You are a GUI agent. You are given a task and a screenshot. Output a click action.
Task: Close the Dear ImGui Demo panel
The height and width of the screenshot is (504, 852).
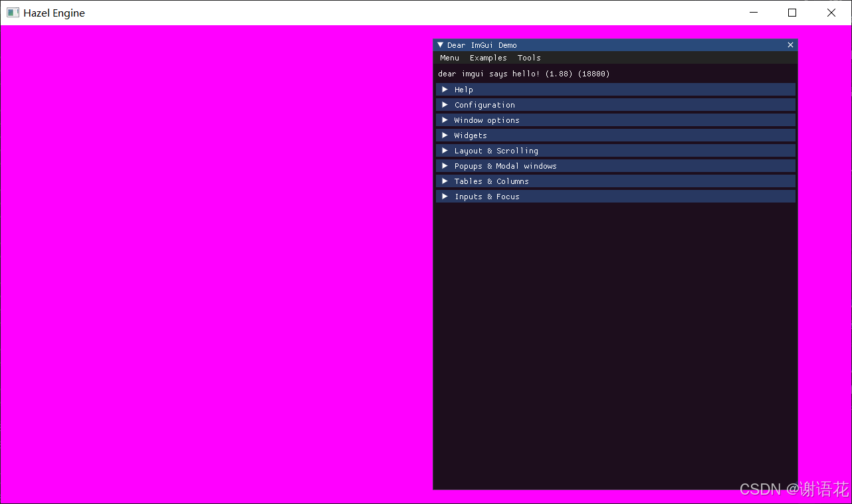tap(790, 45)
